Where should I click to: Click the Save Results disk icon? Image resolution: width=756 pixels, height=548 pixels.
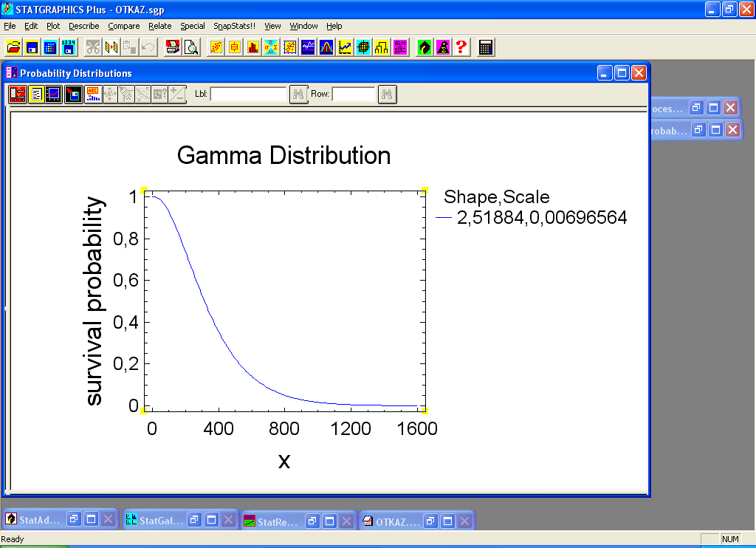(x=73, y=94)
